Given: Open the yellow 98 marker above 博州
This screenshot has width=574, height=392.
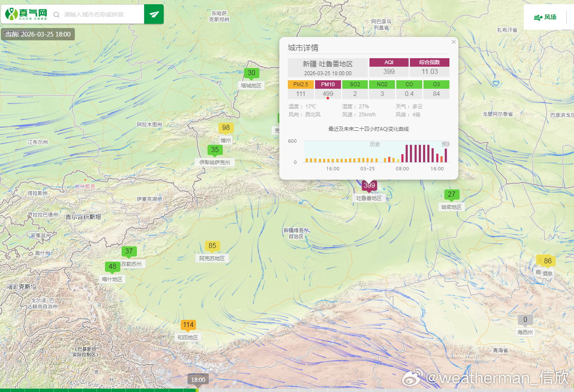Looking at the screenshot, I should (226, 128).
